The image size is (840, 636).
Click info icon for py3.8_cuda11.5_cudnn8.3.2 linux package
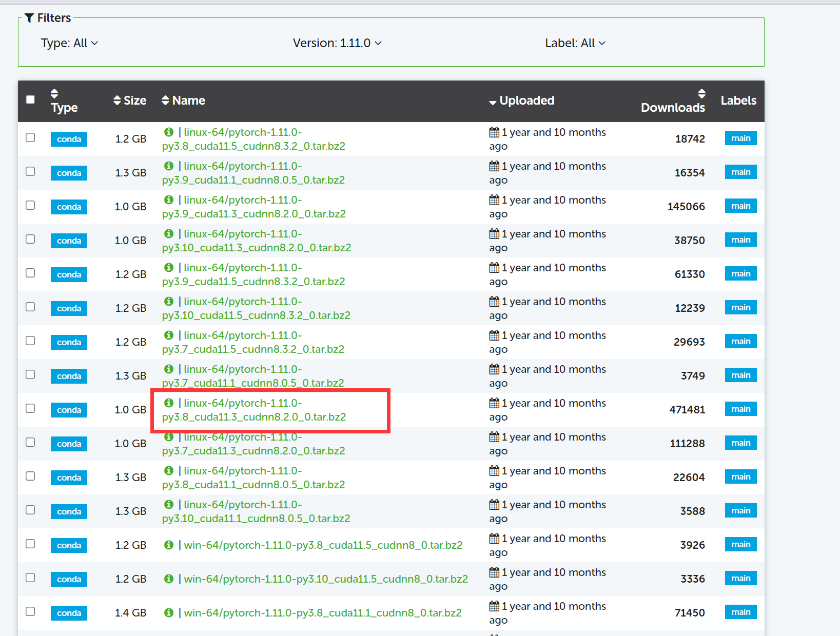point(168,132)
